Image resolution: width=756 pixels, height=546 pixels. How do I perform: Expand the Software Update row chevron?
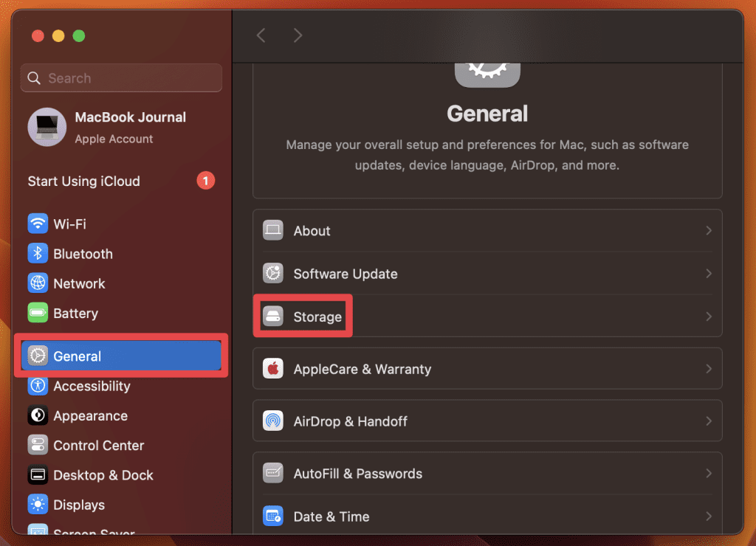point(709,273)
